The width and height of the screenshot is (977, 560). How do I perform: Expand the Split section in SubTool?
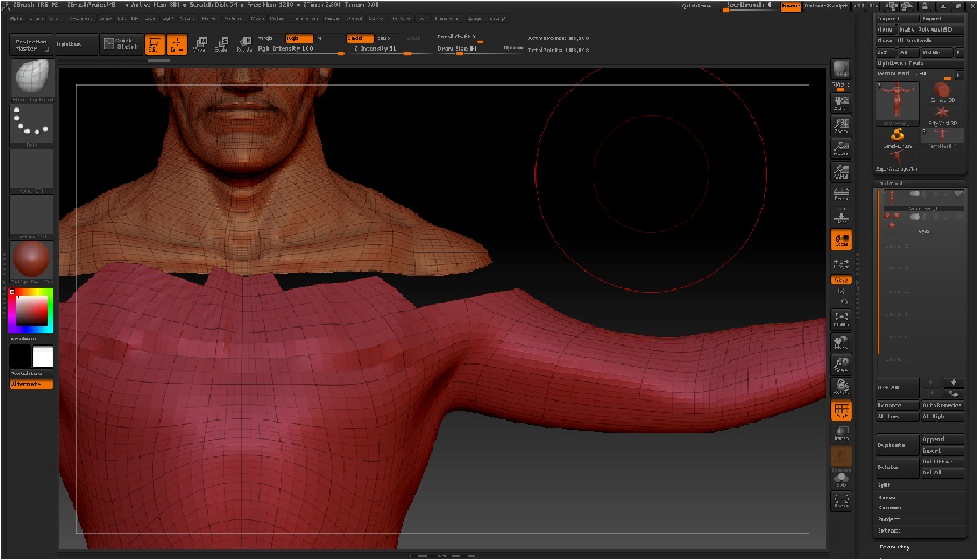[884, 484]
